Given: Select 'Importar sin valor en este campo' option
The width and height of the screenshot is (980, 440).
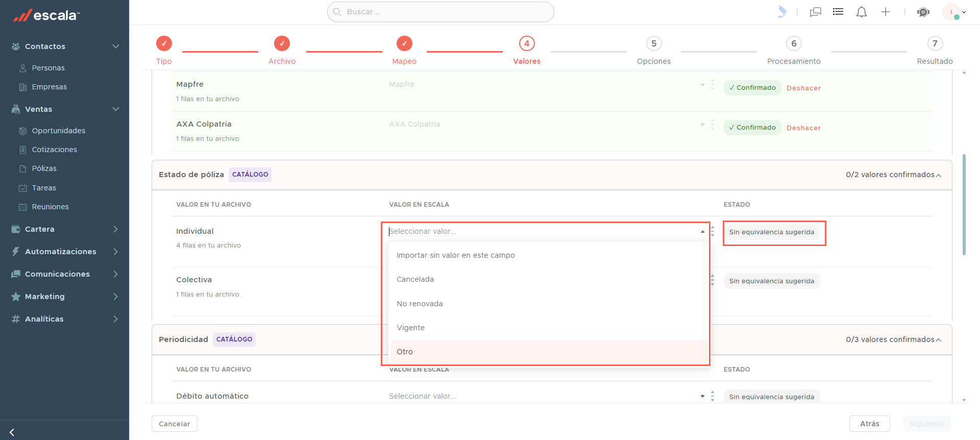Looking at the screenshot, I should (549, 255).
